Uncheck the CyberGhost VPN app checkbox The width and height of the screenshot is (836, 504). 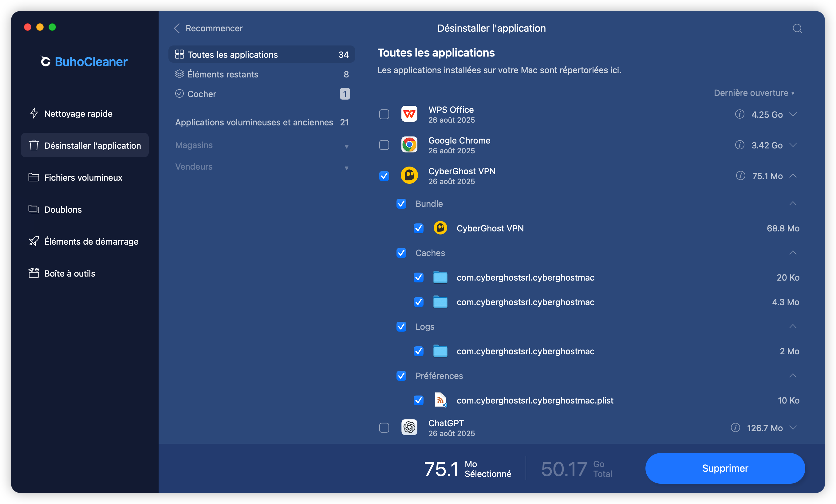coord(384,176)
